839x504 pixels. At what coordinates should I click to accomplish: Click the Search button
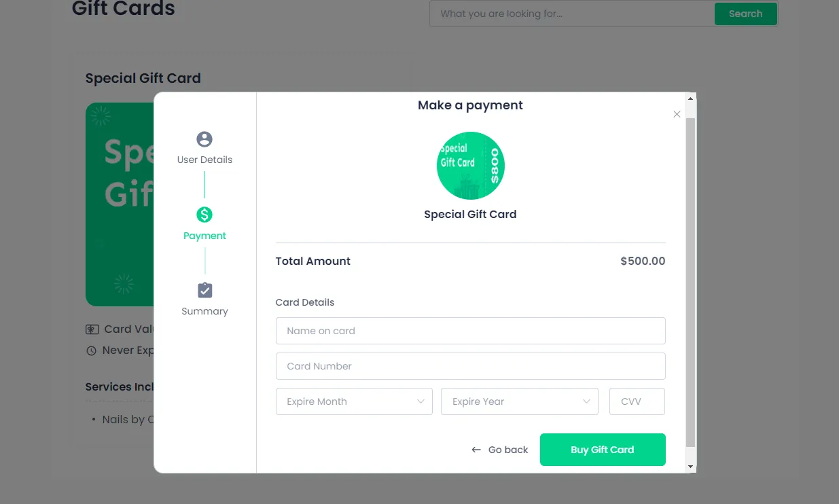(745, 14)
